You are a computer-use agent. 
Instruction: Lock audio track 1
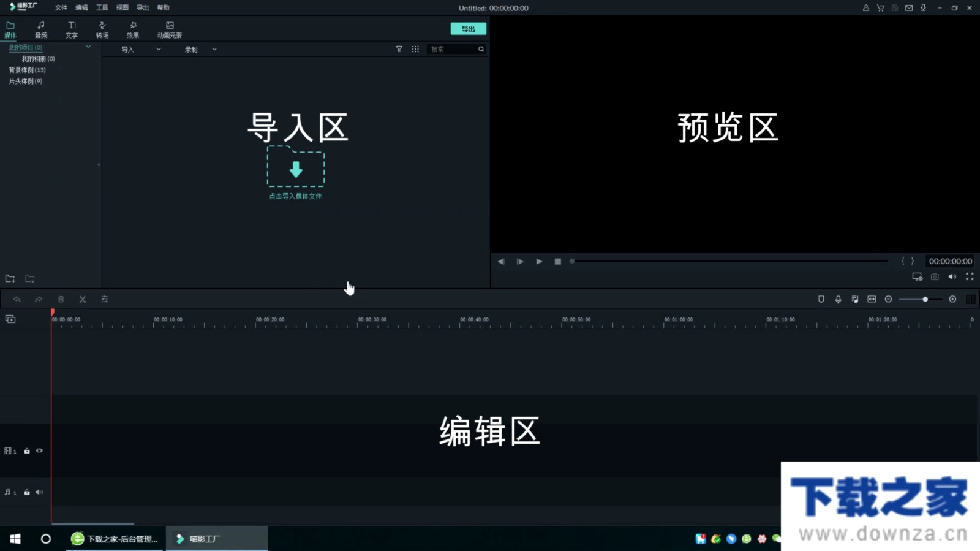[x=27, y=493]
